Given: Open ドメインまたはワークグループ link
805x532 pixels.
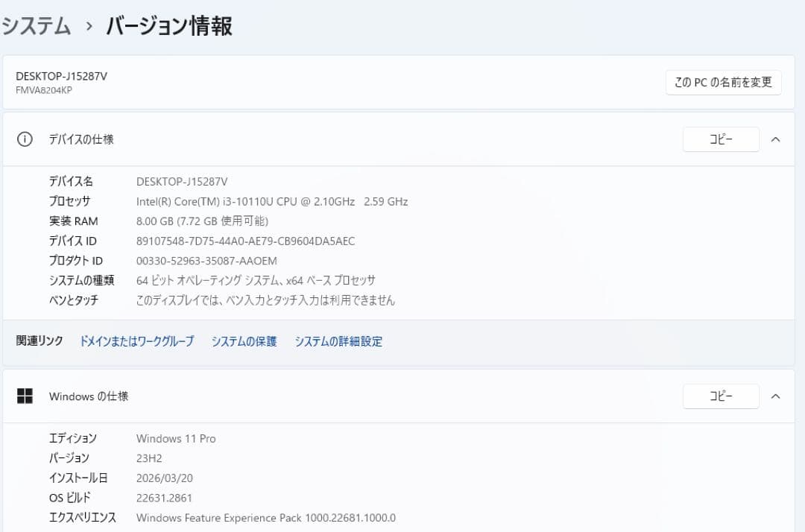Looking at the screenshot, I should (136, 341).
